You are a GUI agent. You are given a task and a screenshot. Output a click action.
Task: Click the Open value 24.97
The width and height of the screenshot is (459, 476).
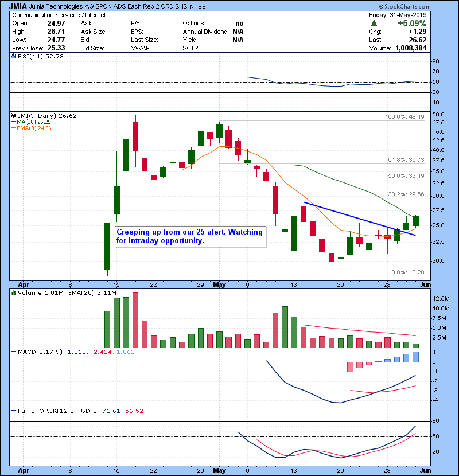(56, 24)
